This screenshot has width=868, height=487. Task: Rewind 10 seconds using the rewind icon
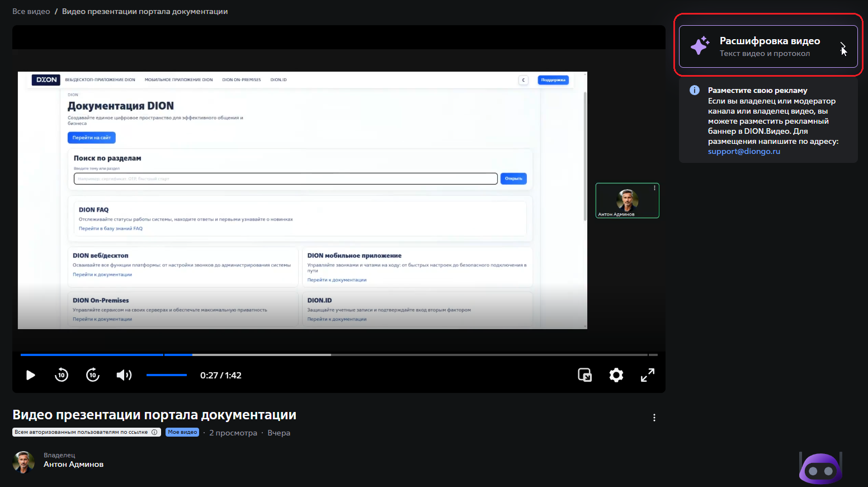click(x=61, y=375)
